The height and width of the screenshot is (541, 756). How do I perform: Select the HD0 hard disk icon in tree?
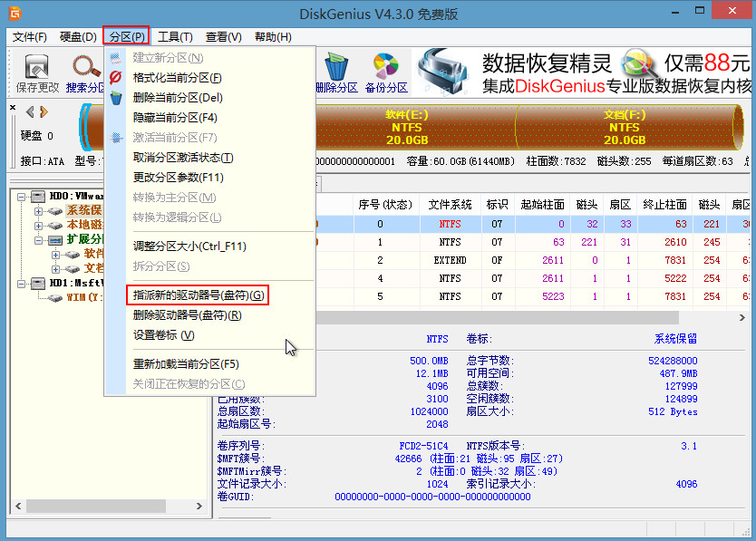[x=38, y=197]
